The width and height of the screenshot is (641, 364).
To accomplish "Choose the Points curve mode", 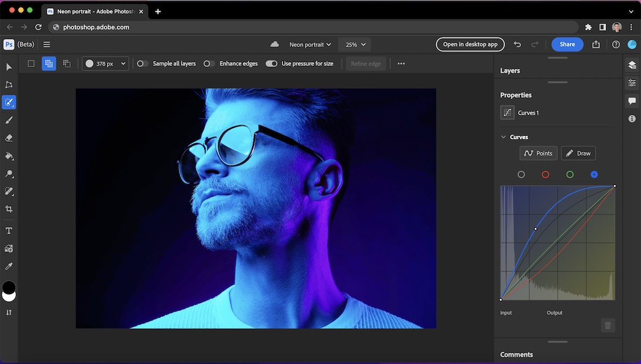I will [x=538, y=153].
